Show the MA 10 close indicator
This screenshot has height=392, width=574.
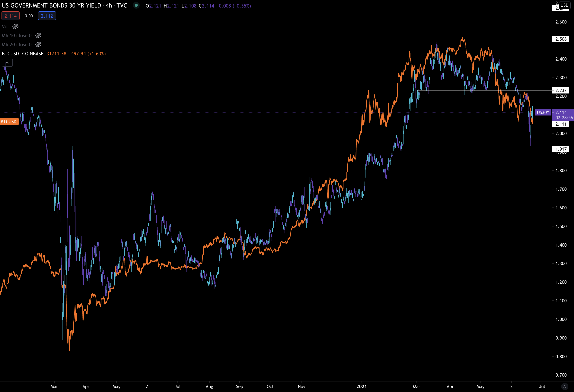click(x=38, y=36)
